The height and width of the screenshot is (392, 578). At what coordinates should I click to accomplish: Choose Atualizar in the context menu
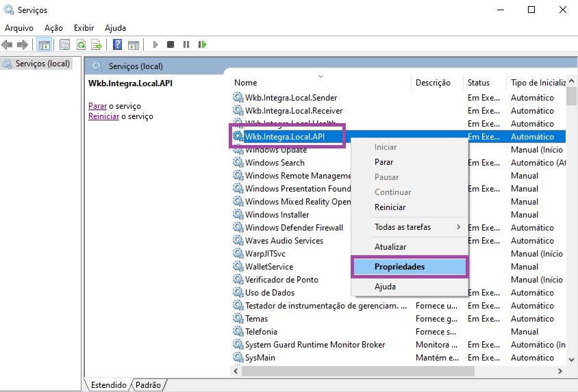(410, 247)
